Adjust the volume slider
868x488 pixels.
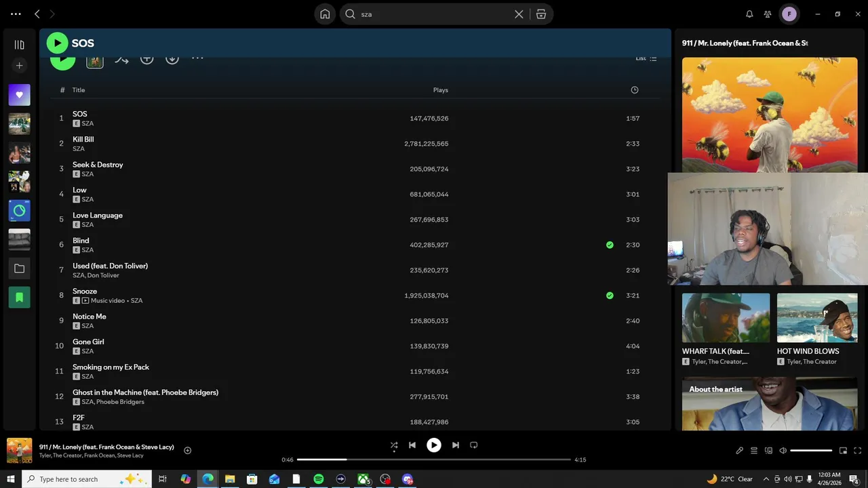point(811,451)
